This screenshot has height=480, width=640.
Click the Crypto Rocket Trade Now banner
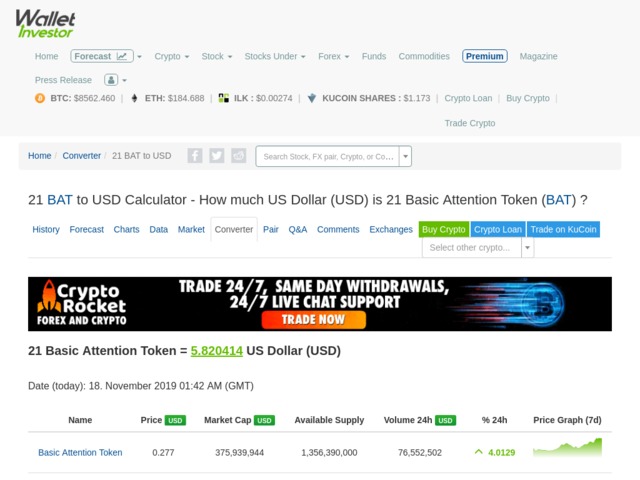point(320,304)
